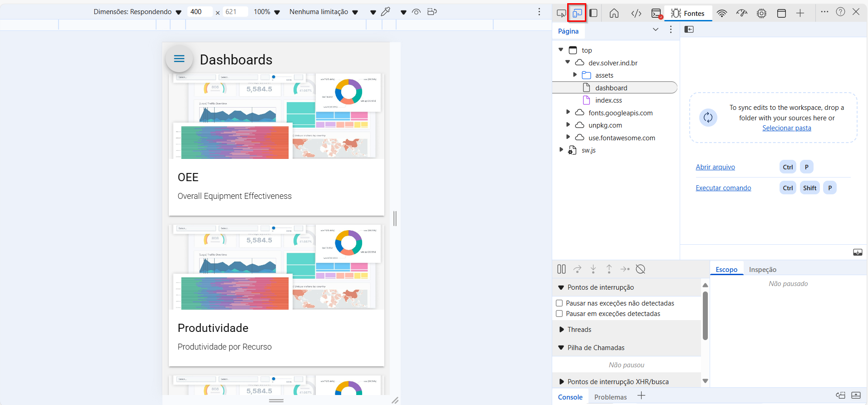Open the Elements code tab icon

(636, 13)
